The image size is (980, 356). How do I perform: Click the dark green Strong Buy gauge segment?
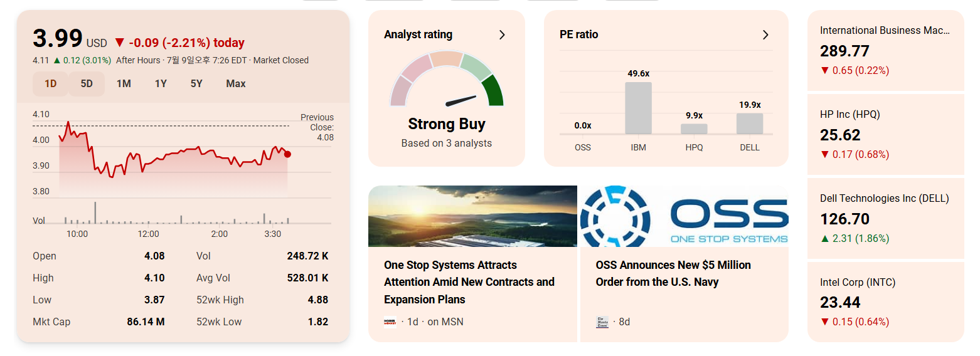(494, 91)
